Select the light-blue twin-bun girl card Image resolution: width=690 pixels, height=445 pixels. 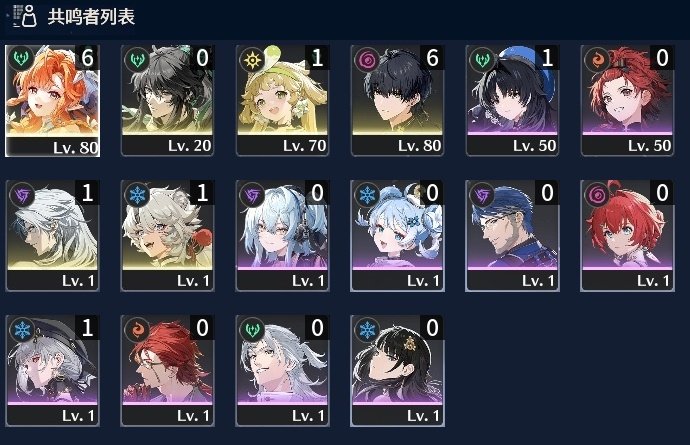coord(397,235)
